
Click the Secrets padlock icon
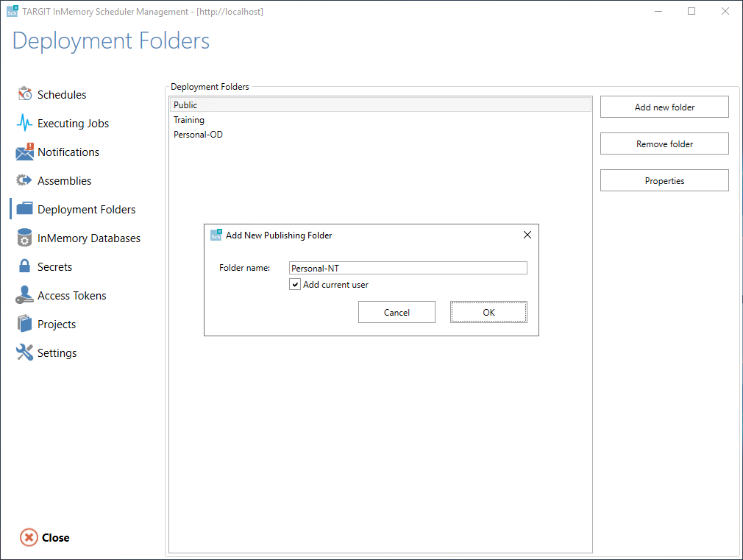point(24,266)
